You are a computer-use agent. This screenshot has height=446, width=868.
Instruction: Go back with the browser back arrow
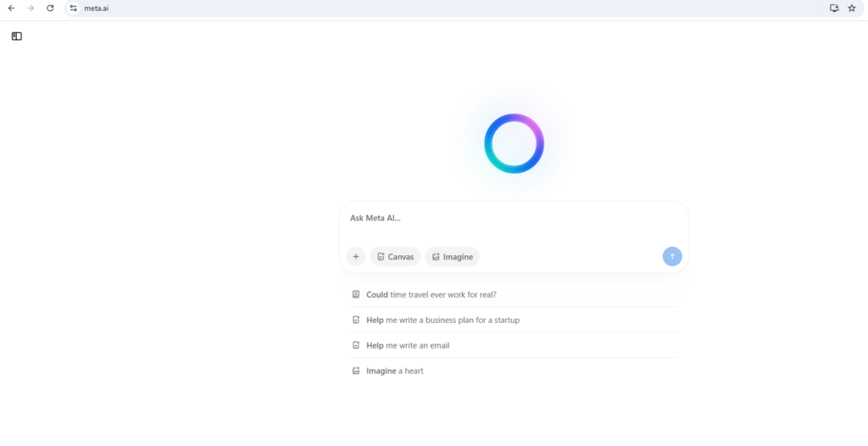click(x=11, y=8)
